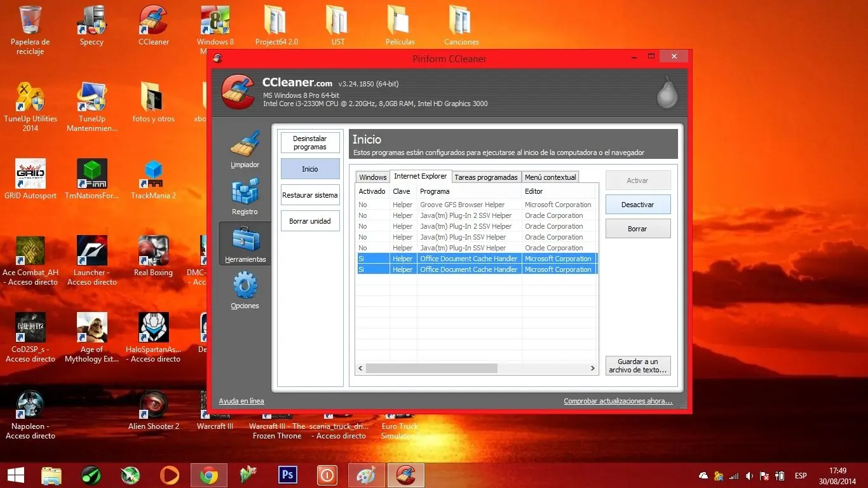Image resolution: width=868 pixels, height=488 pixels.
Task: Select the Ace Combat_AH desktop shortcut
Action: (x=31, y=261)
